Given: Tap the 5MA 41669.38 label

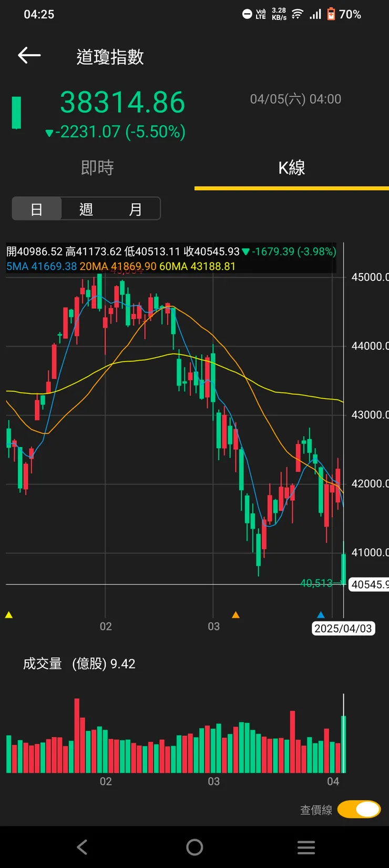Looking at the screenshot, I should pyautogui.click(x=42, y=266).
